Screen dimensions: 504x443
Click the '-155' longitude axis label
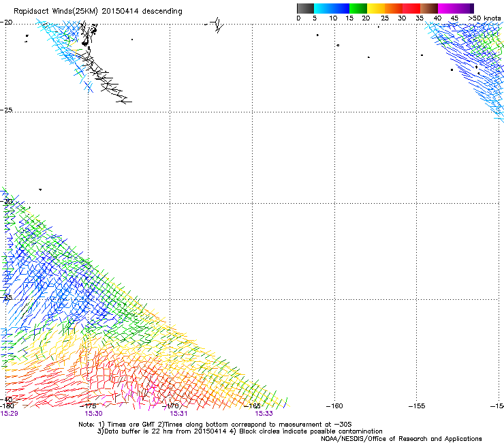point(417,406)
